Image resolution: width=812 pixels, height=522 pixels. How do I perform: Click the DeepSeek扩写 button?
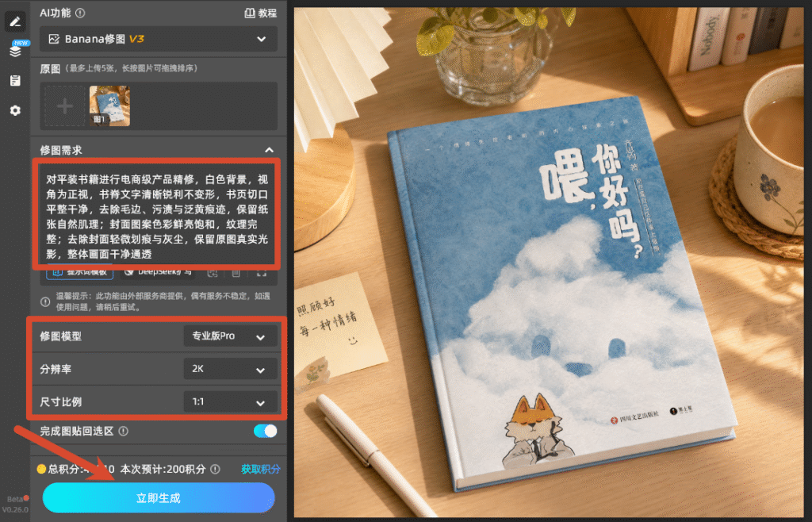[158, 272]
